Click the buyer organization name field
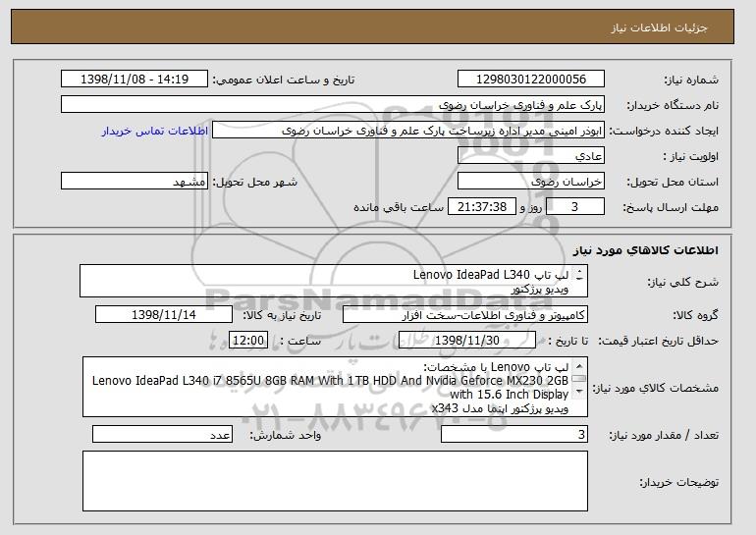Image resolution: width=756 pixels, height=535 pixels. (x=333, y=105)
